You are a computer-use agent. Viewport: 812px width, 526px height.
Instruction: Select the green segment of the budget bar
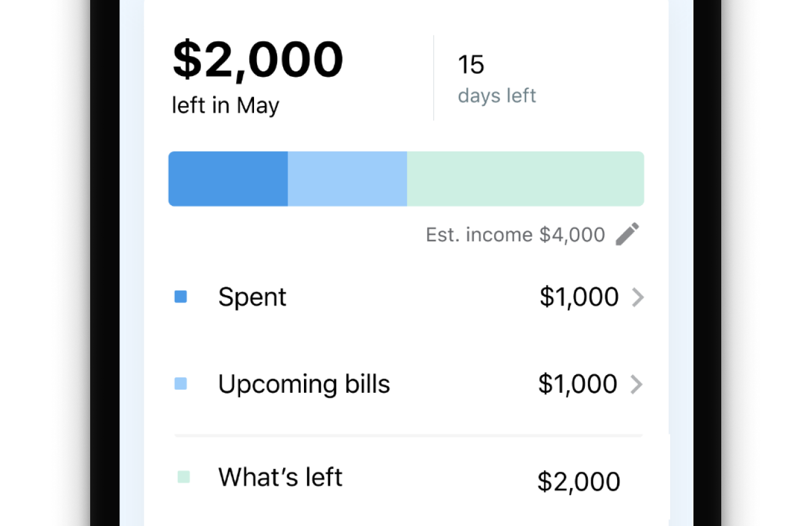click(x=525, y=179)
